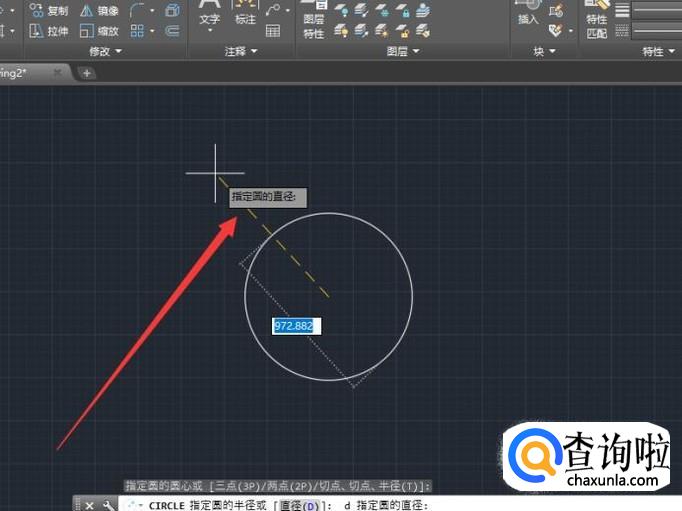Expand the Modify (修改) panel
The height and width of the screenshot is (511, 682).
coord(106,51)
